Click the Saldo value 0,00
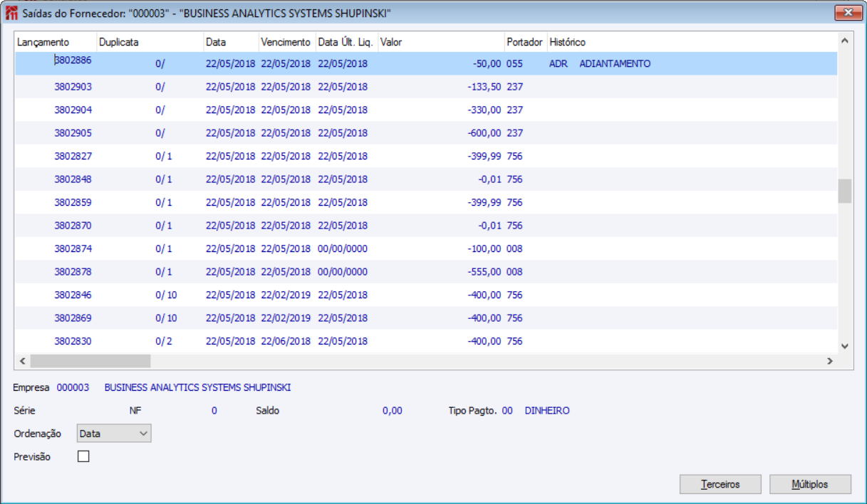 (393, 411)
